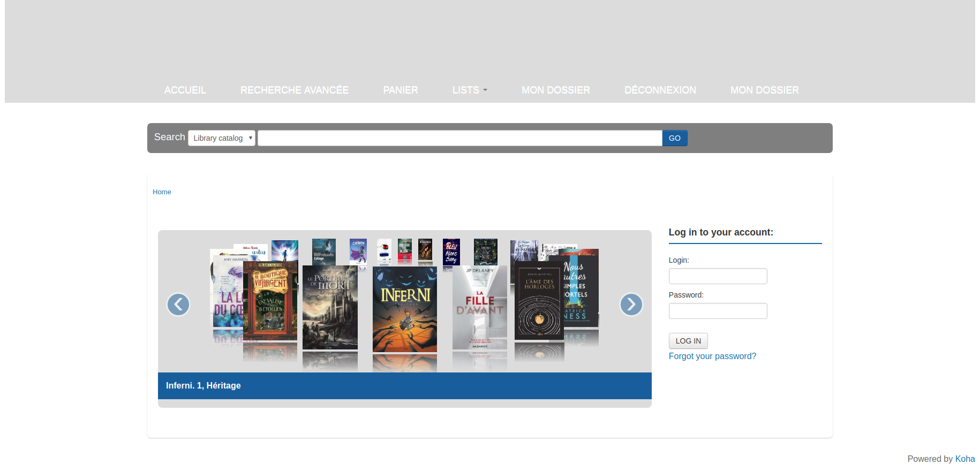Click the Password input field

tap(718, 311)
